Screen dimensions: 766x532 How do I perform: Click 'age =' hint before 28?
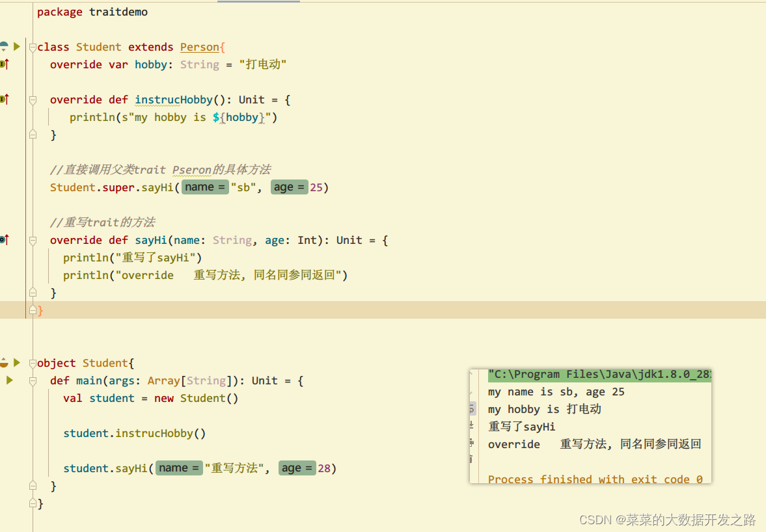point(297,468)
